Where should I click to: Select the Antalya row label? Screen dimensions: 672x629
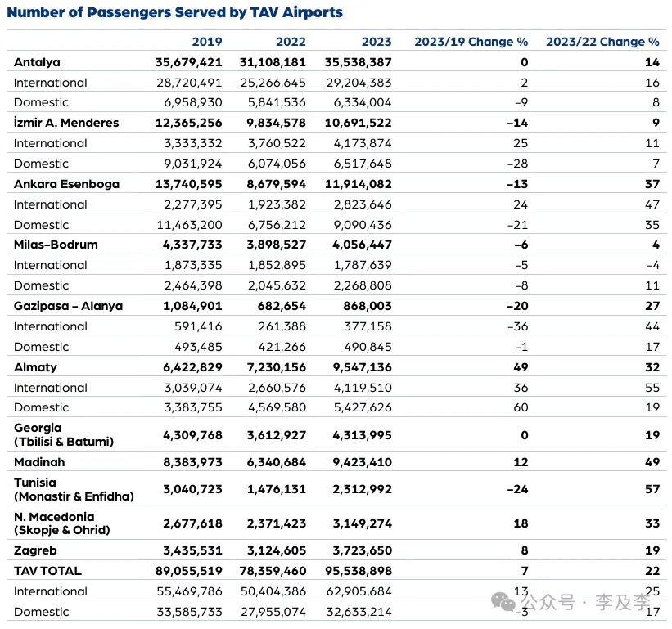coord(37,62)
